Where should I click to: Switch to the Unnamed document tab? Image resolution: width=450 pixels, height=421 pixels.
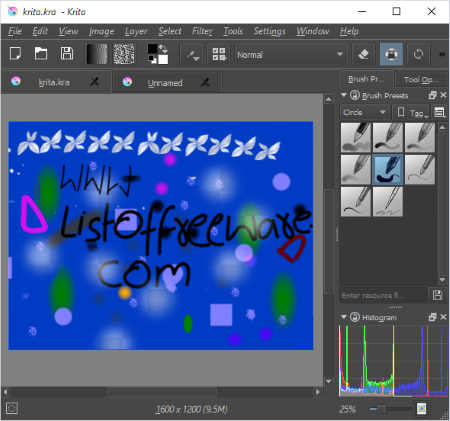coord(165,83)
